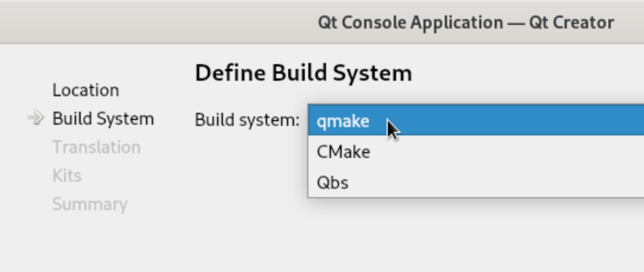The width and height of the screenshot is (644, 272).
Task: Click the "Define Build System" heading
Action: [303, 74]
